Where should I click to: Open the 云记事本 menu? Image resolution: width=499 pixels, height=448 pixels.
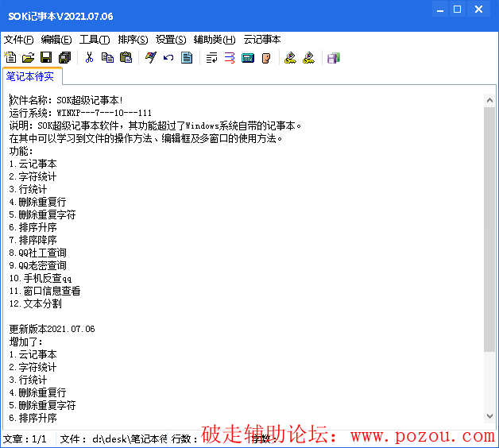(262, 40)
